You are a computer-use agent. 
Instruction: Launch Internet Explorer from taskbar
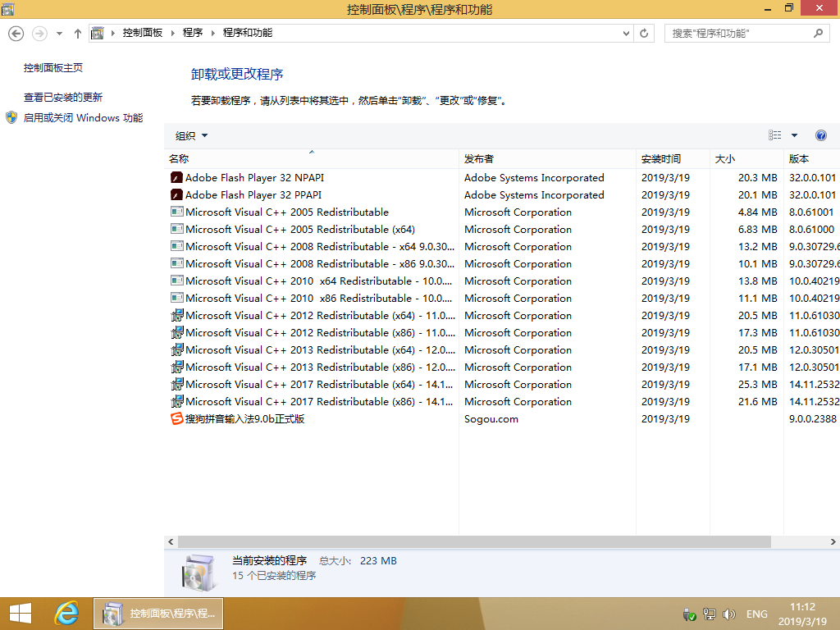tap(67, 614)
